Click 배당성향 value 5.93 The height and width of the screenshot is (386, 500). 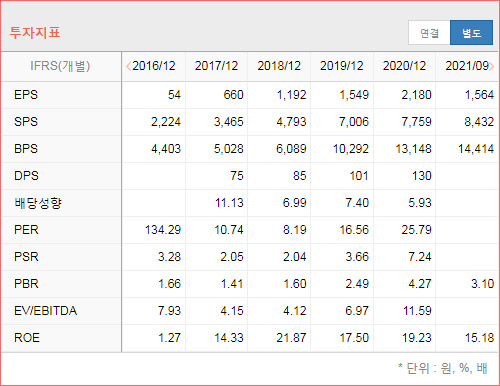(x=420, y=203)
